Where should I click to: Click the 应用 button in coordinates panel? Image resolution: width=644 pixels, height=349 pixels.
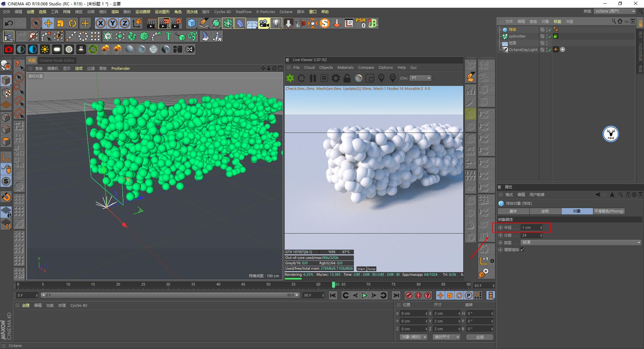click(x=480, y=337)
